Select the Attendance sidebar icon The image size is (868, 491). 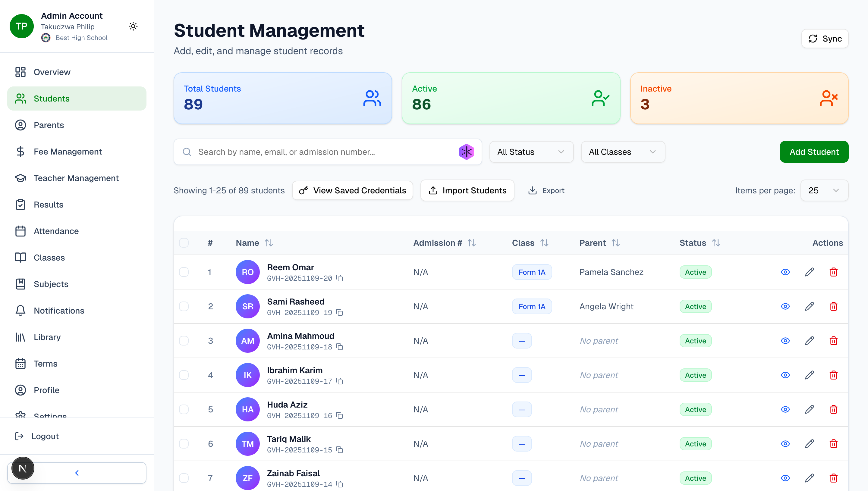[20, 231]
